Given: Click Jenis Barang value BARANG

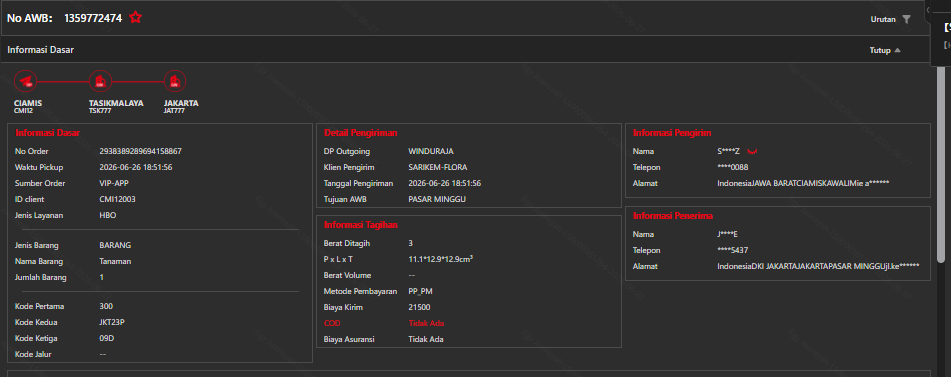Looking at the screenshot, I should (x=115, y=245).
